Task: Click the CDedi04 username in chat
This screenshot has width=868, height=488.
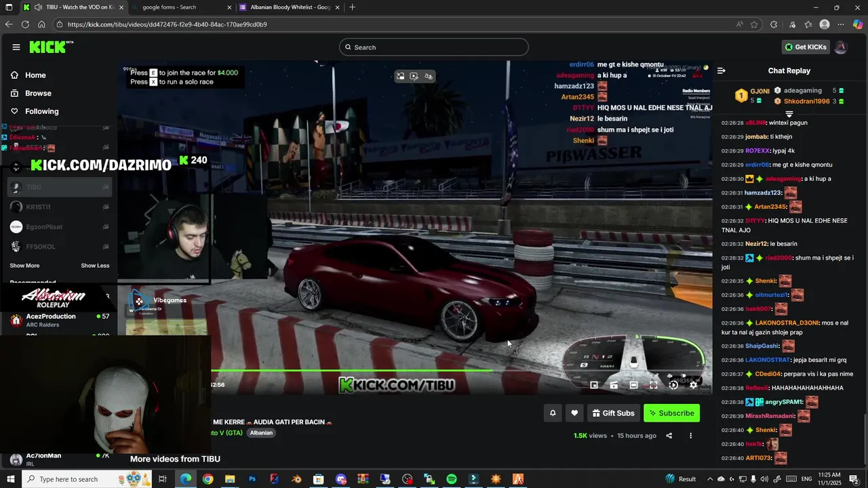Action: 768,374
